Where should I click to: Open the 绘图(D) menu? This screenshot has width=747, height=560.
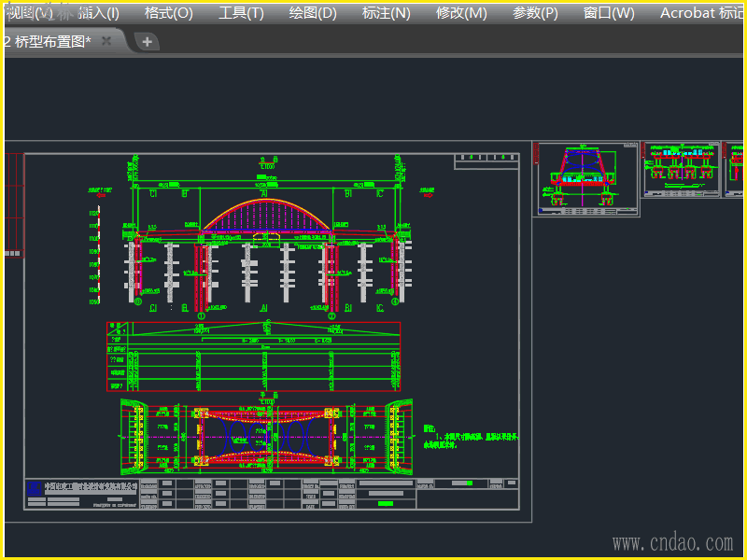tap(313, 13)
